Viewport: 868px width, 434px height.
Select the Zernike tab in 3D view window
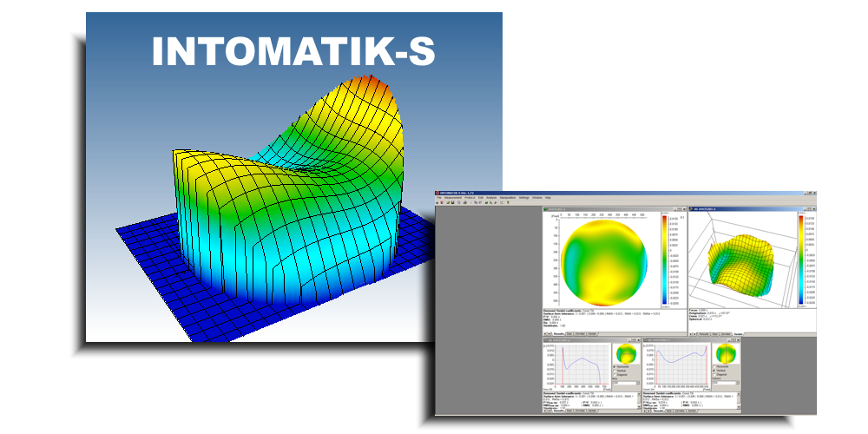tap(725, 334)
